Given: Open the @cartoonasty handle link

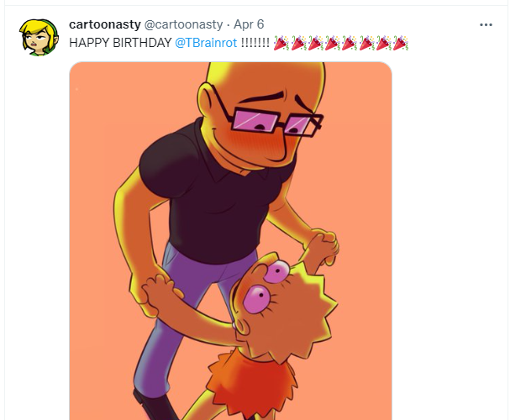Looking at the screenshot, I should pyautogui.click(x=183, y=24).
